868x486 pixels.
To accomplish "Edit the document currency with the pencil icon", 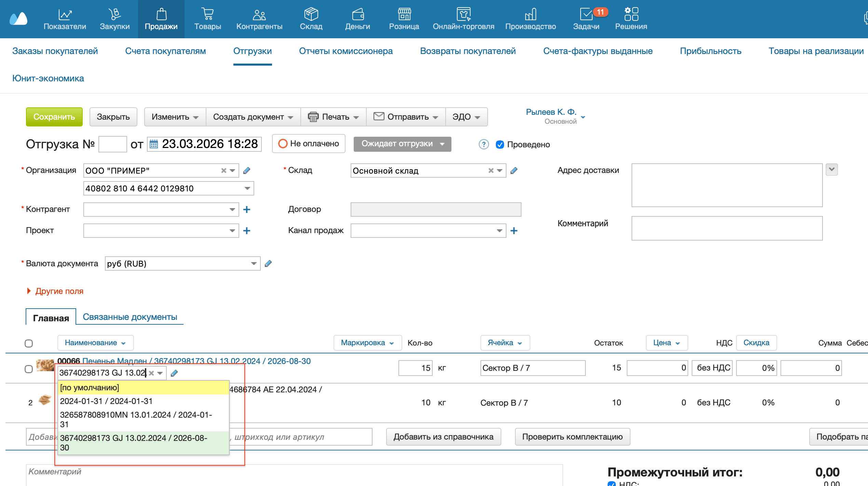I will pos(268,264).
